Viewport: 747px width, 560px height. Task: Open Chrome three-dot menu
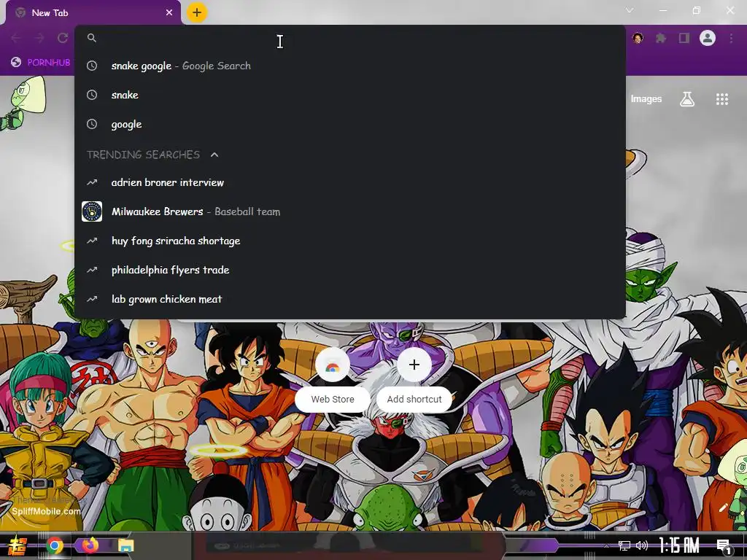(x=731, y=38)
